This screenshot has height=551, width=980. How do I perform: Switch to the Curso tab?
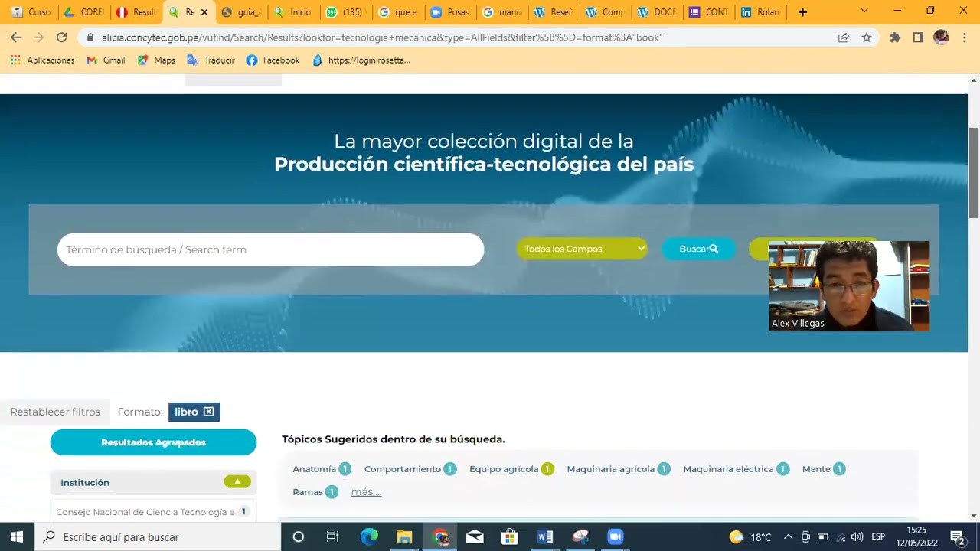coord(31,12)
